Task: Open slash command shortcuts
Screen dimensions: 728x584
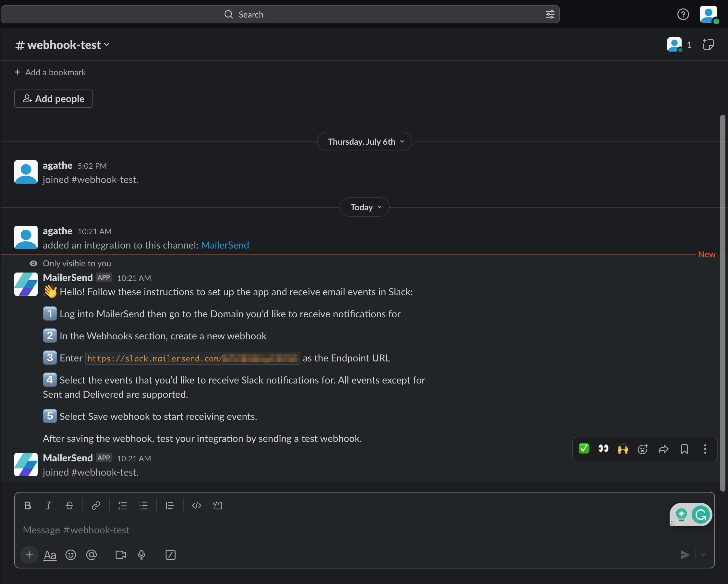Action: tap(171, 554)
